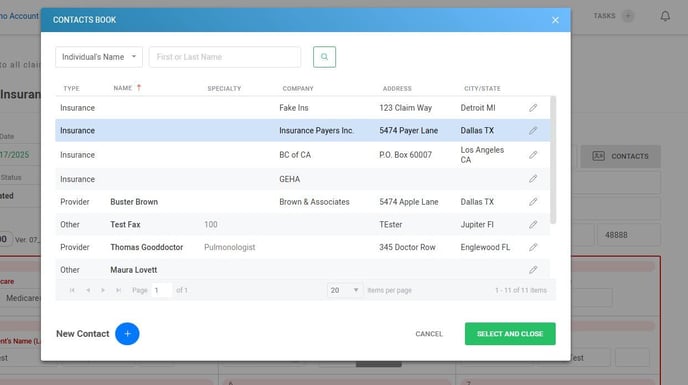Click the contacts list vertical scrollbar
The width and height of the screenshot is (688, 385).
point(553,160)
